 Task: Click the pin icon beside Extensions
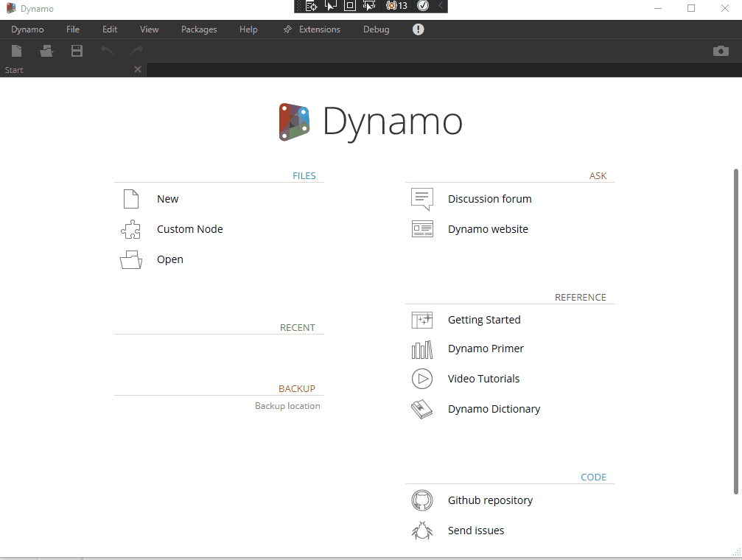tap(287, 29)
